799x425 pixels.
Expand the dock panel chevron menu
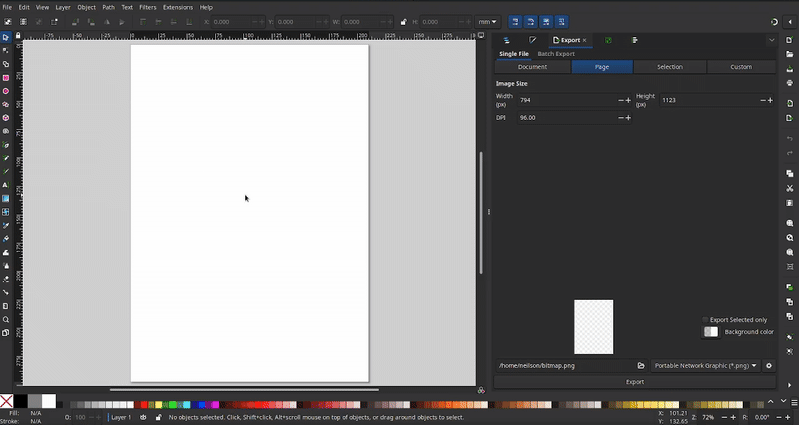coord(771,40)
